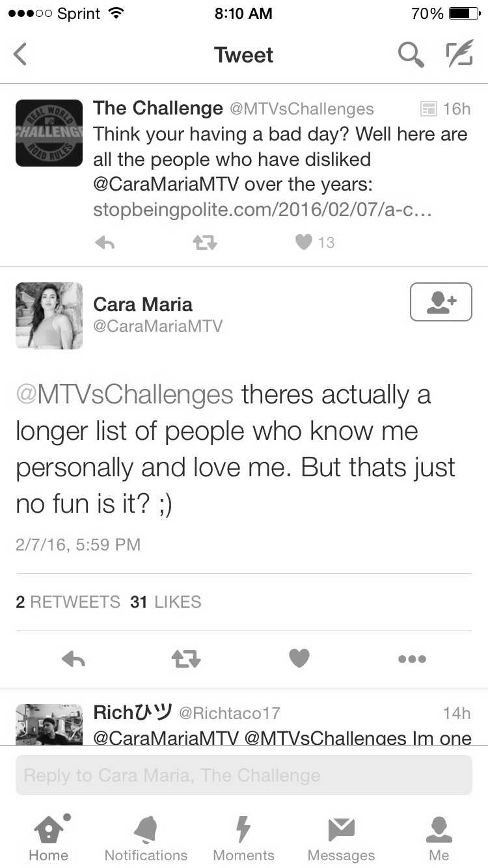Tap the Reply to Cara Maria field
Viewport: 488px width, 868px height.
point(244,775)
